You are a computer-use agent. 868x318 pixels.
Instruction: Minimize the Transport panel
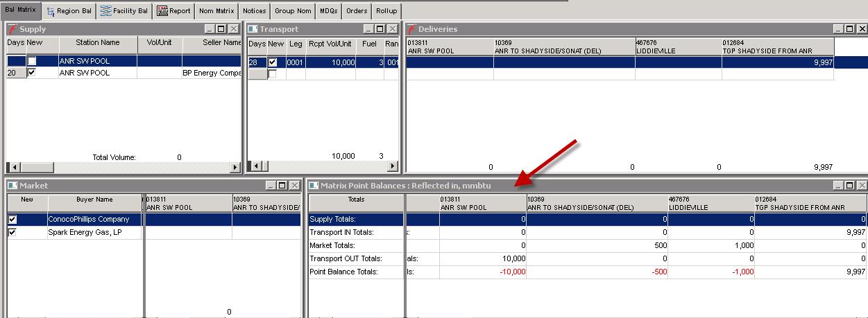click(366, 29)
